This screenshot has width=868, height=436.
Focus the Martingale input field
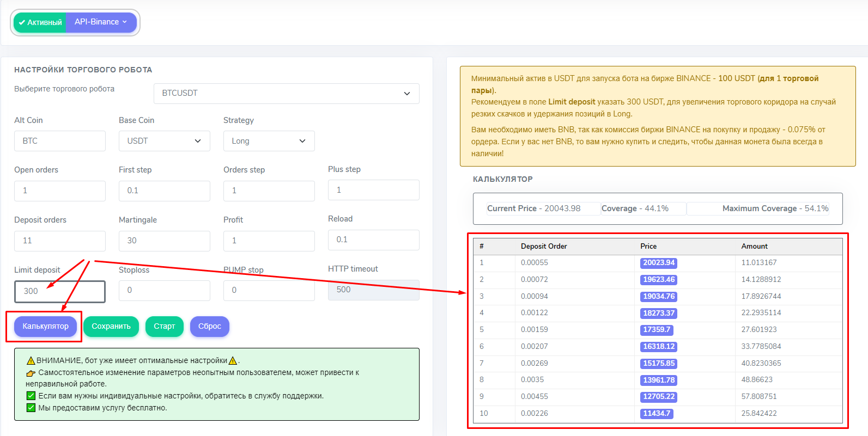(x=164, y=241)
